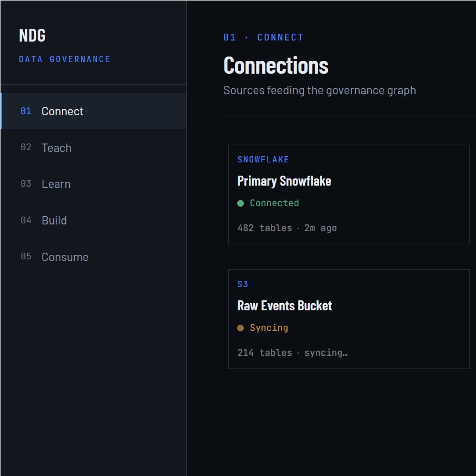This screenshot has height=476, width=476.
Task: Open the Primary Snowflake connection card
Action: point(349,195)
